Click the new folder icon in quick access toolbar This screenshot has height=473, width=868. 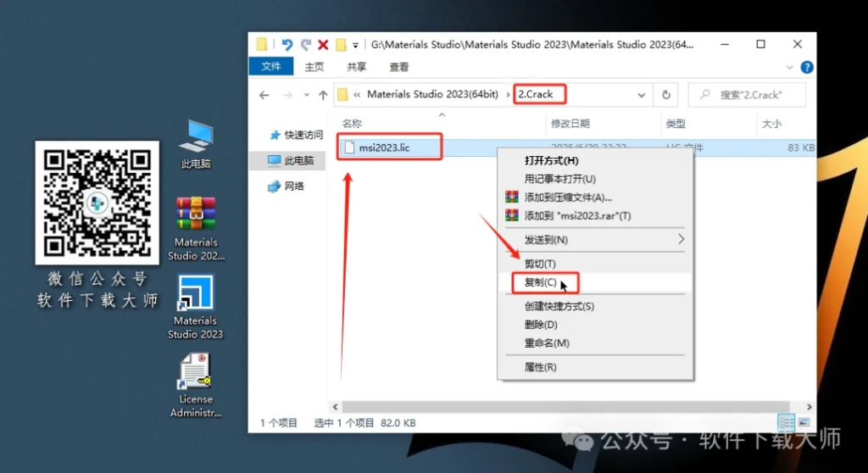point(341,44)
